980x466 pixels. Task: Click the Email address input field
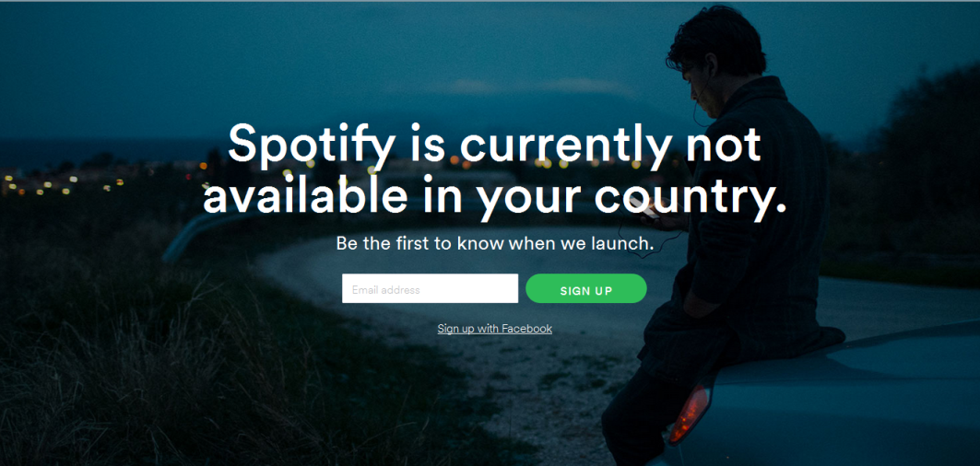point(430,288)
